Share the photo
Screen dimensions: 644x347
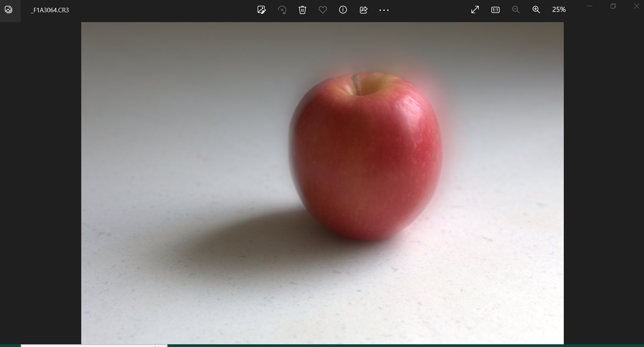pyautogui.click(x=364, y=10)
